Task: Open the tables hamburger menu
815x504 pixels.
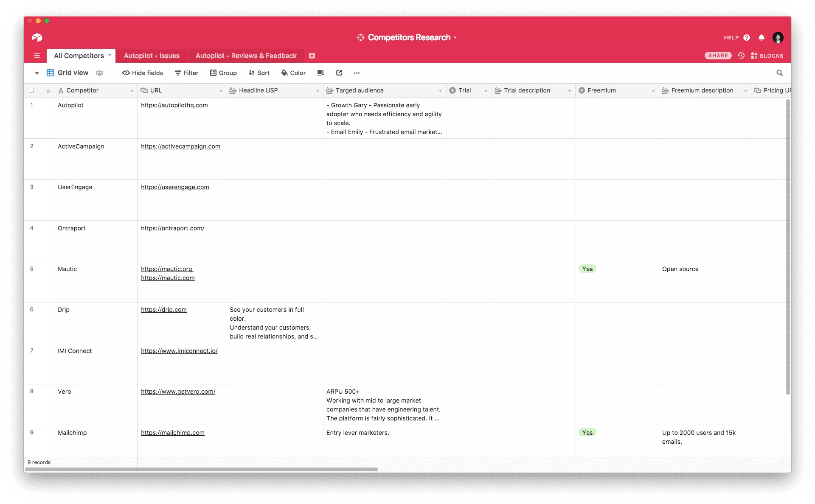Action: [37, 56]
